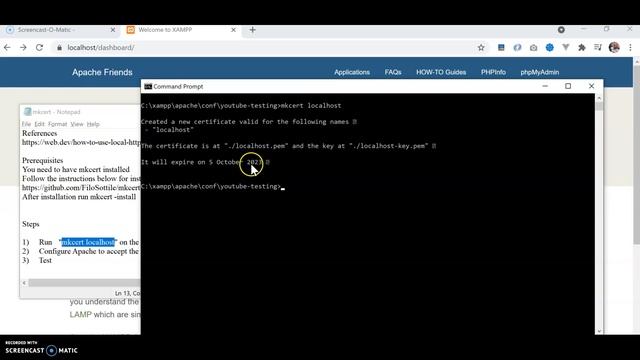This screenshot has height=360, width=640.
Task: Click the padlock site info icon
Action: 60,48
